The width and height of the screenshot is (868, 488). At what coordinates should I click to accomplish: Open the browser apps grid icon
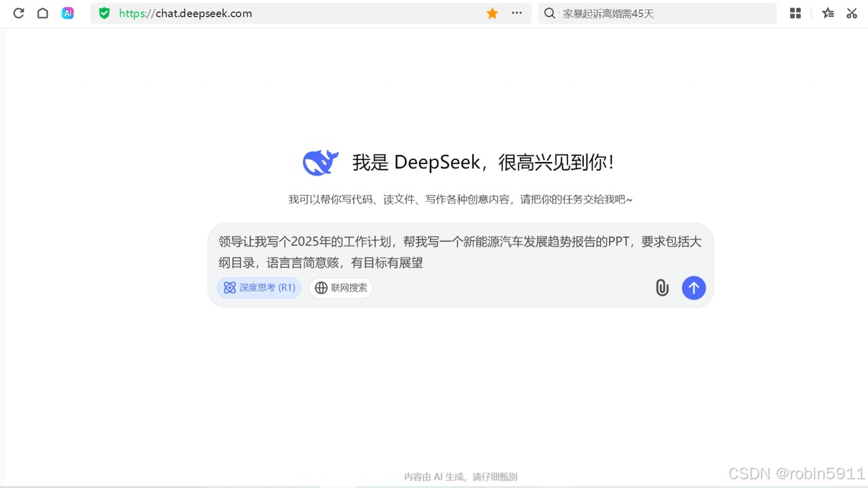[x=795, y=13]
